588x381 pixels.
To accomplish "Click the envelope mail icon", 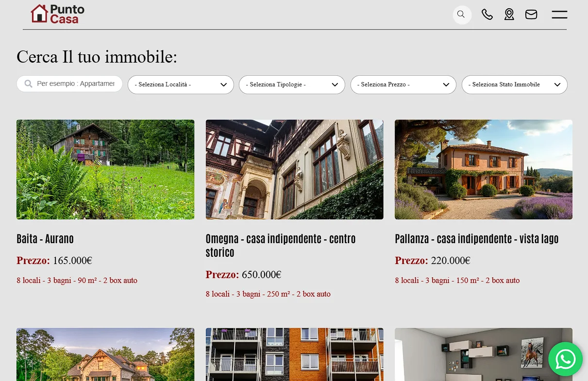I will click(531, 15).
